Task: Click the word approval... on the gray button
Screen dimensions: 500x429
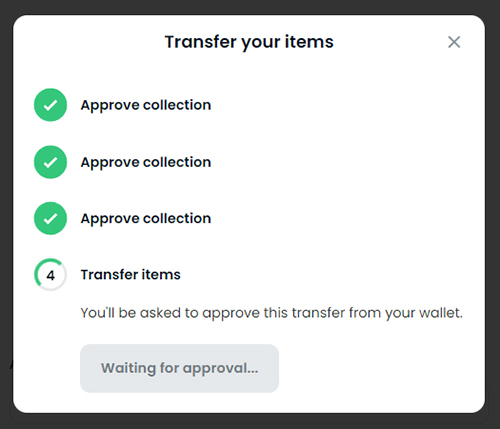Action: pos(220,369)
